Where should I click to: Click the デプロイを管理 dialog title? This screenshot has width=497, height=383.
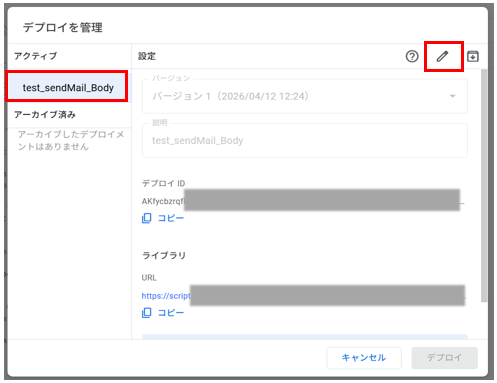click(63, 27)
